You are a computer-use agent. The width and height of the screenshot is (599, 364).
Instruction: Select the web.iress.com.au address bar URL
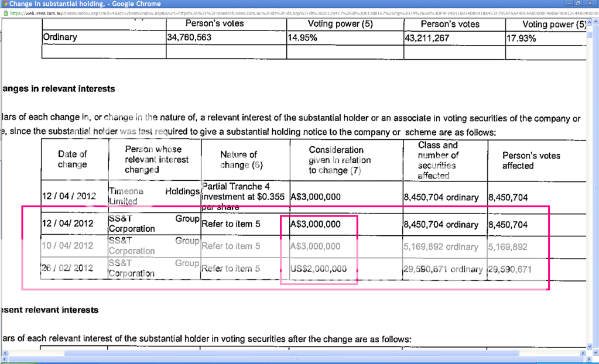coord(304,13)
